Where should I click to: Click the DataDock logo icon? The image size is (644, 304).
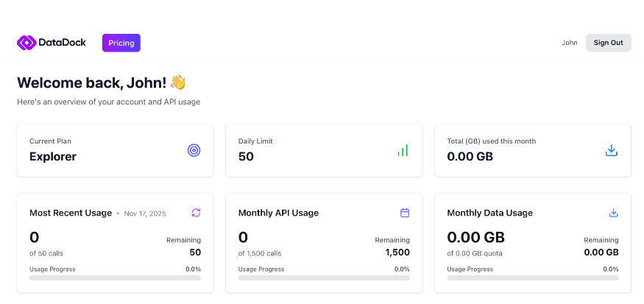click(26, 43)
